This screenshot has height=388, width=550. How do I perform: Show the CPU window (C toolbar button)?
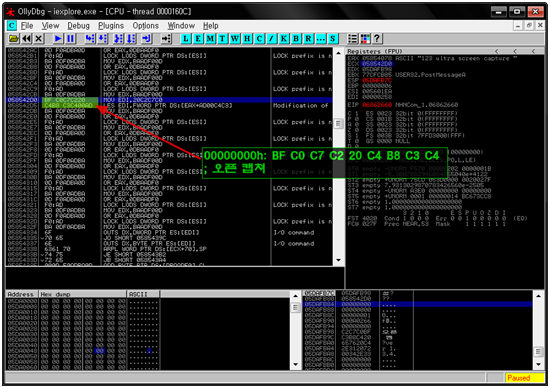point(259,39)
